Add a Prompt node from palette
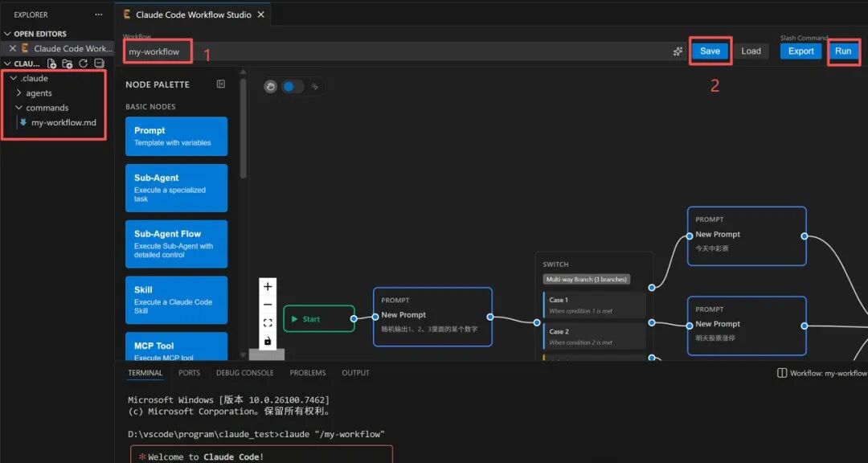 [177, 136]
